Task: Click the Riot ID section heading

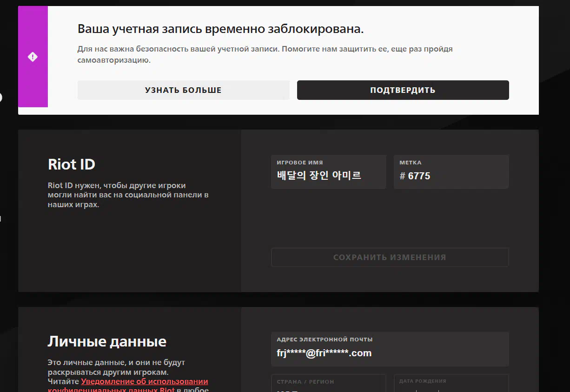Action: 72,164
